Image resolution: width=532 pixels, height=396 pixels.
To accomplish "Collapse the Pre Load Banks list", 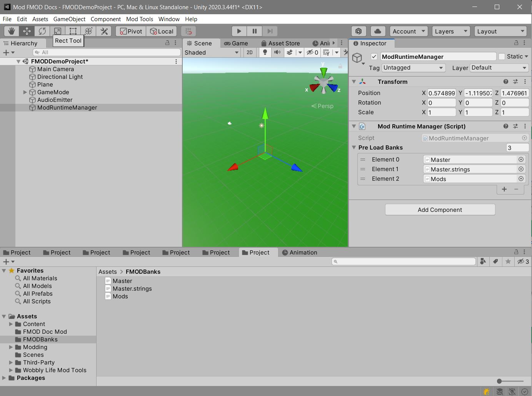I will [354, 148].
